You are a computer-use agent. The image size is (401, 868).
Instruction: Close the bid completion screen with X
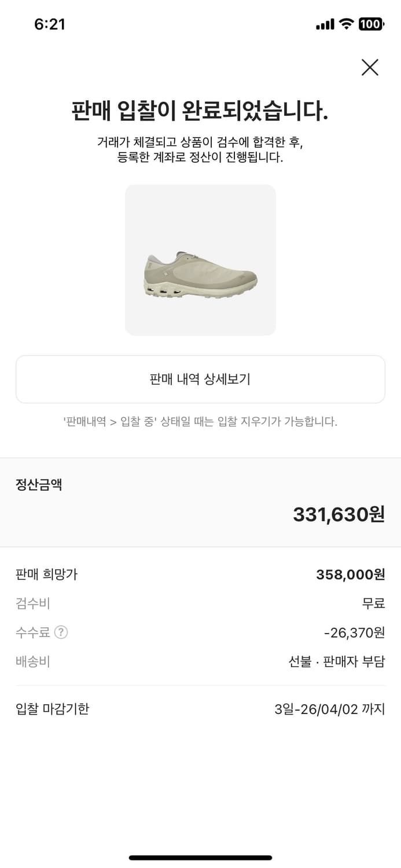coord(370,67)
